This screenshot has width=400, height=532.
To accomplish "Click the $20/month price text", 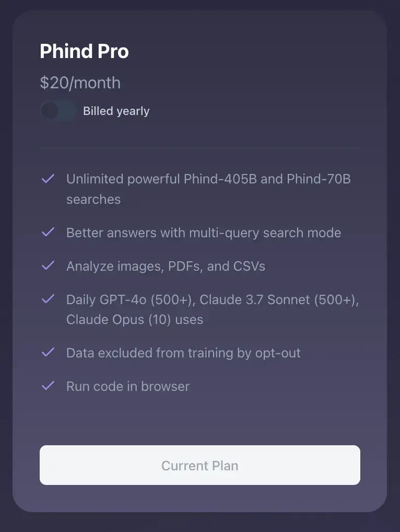I will [80, 83].
